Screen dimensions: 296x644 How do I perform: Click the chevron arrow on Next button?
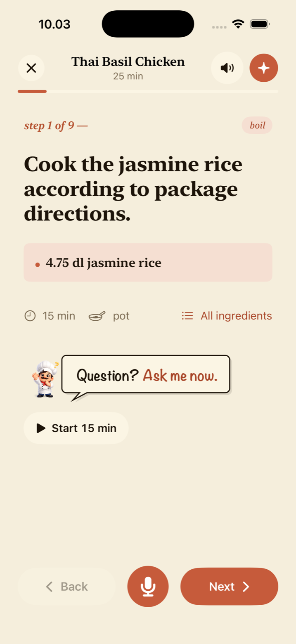[x=246, y=587]
